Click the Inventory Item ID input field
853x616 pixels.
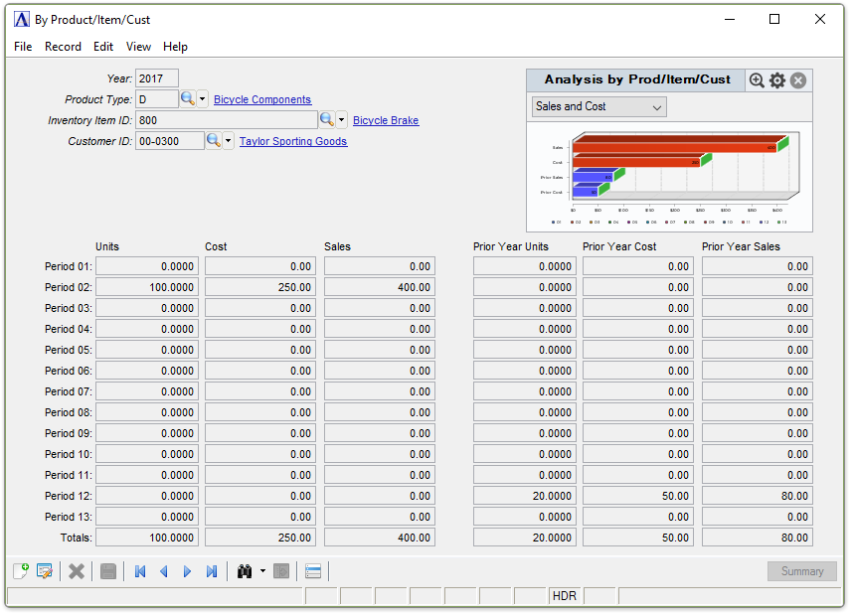coord(226,120)
